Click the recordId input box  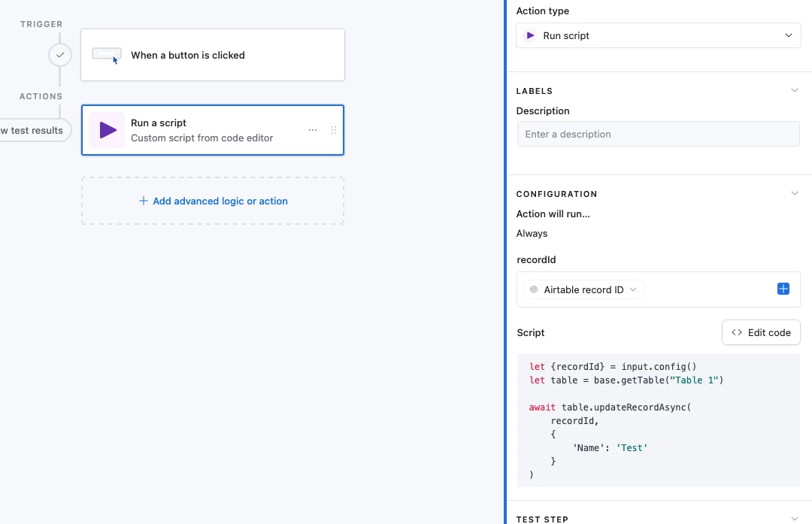[x=658, y=289]
